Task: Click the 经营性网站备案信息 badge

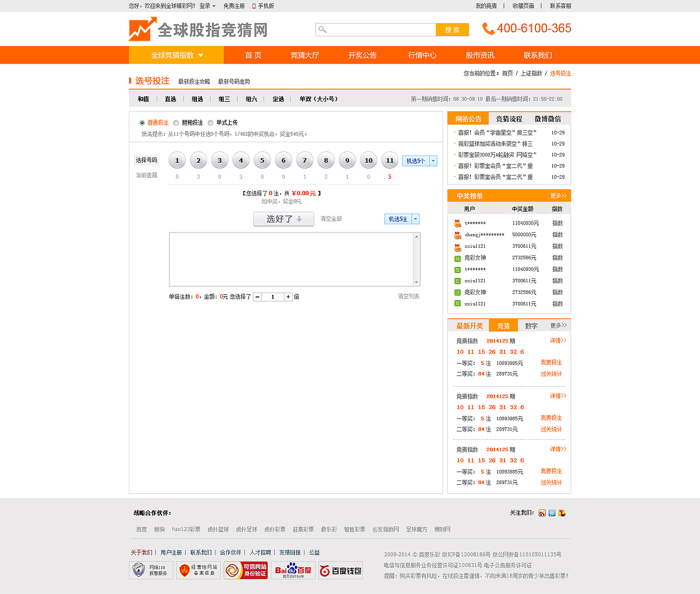Action: (199, 570)
